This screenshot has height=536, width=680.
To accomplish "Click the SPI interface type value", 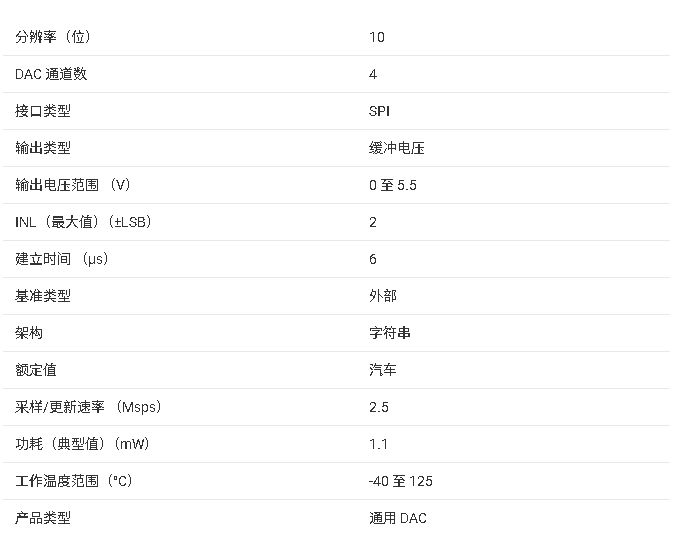I will pyautogui.click(x=379, y=111).
